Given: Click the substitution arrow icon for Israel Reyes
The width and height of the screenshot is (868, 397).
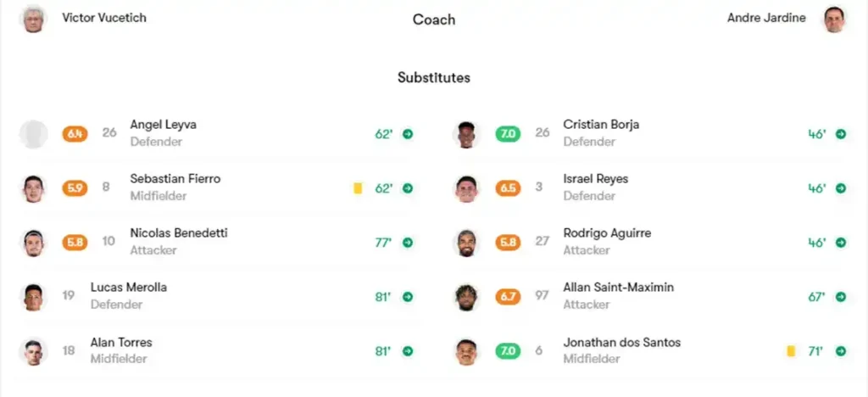Looking at the screenshot, I should click(x=841, y=188).
